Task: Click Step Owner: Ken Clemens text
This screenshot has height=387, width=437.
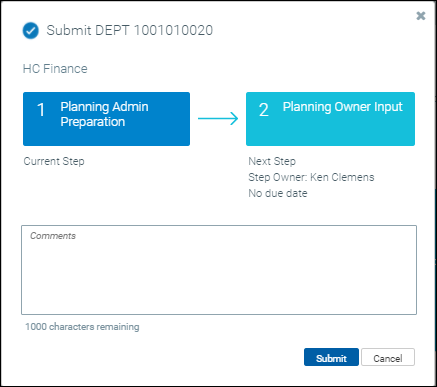Action: tap(311, 177)
